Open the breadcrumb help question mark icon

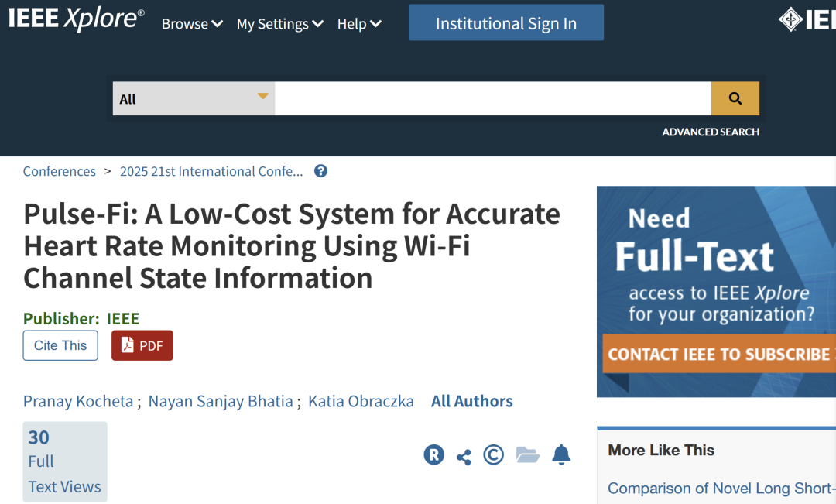coord(320,171)
